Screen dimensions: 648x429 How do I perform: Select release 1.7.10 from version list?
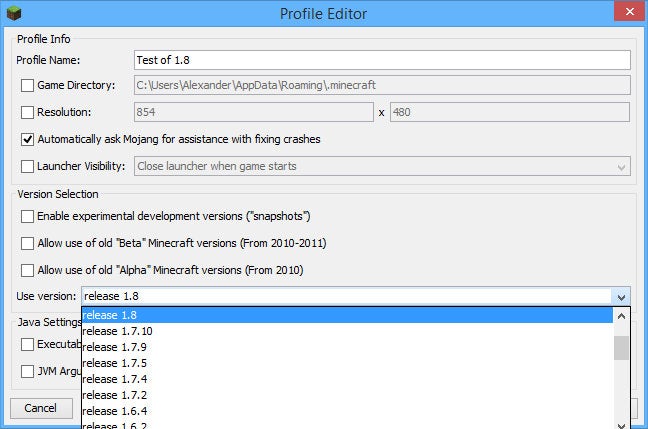pos(118,331)
